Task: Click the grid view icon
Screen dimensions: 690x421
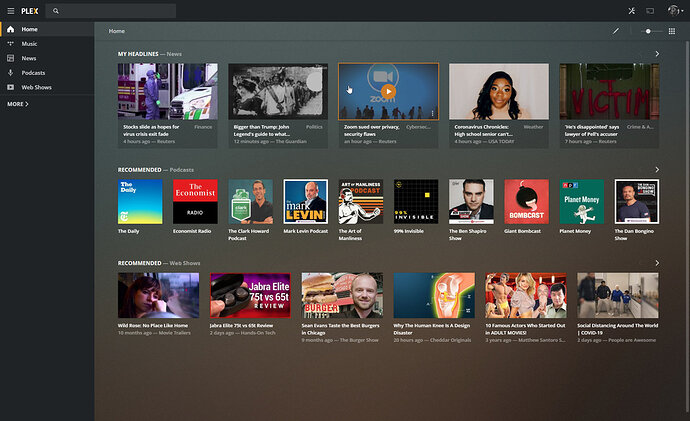Action: (x=672, y=31)
